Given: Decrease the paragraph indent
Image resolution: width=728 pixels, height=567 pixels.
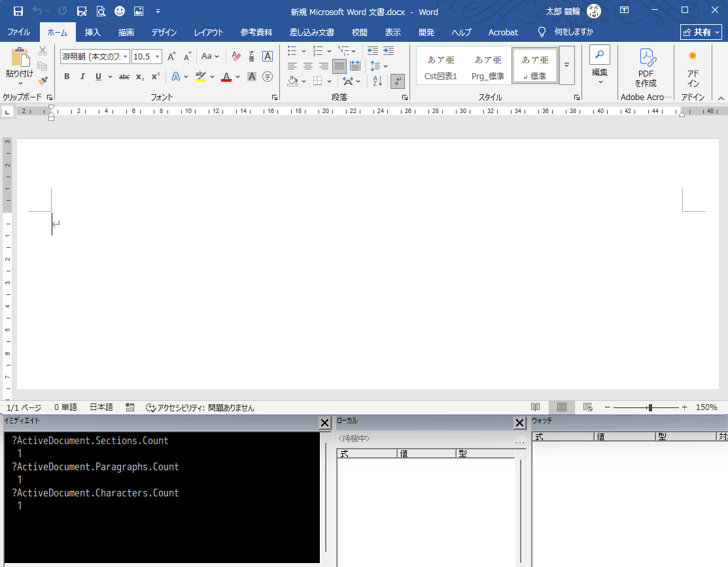Looking at the screenshot, I should 373,50.
